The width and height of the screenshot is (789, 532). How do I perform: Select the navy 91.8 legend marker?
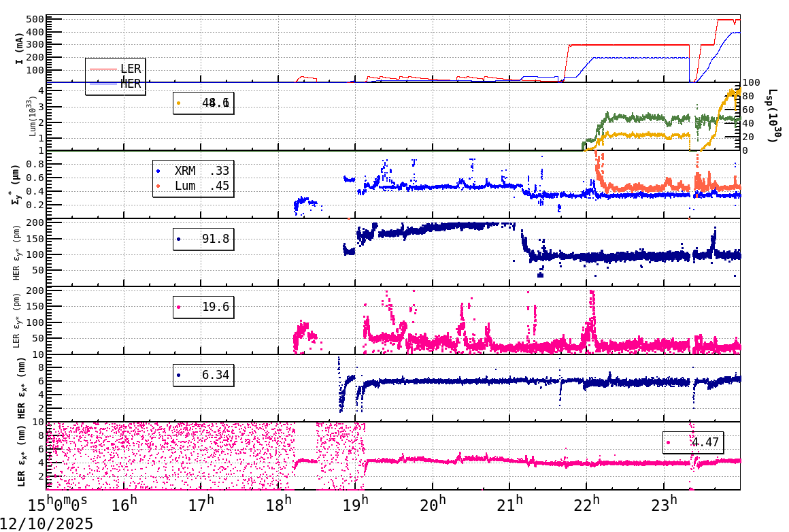180,238
